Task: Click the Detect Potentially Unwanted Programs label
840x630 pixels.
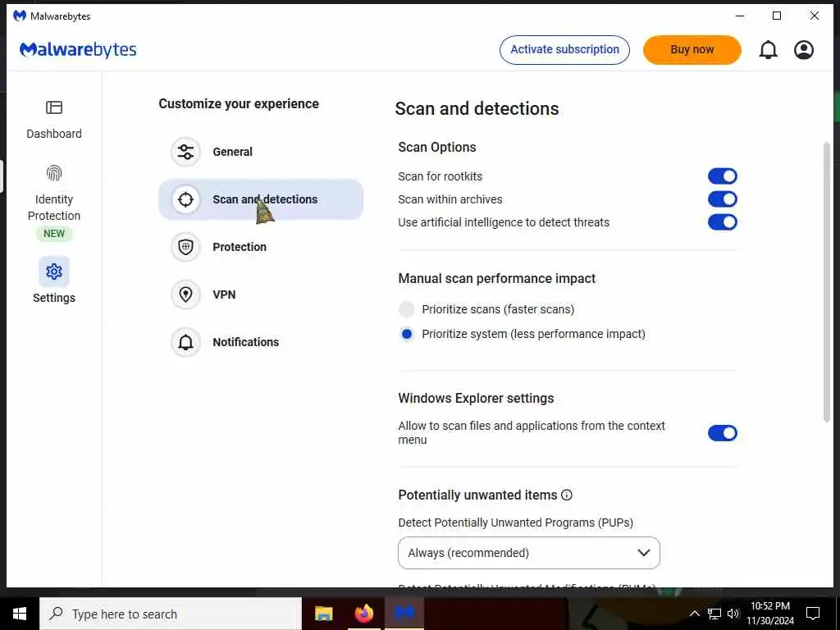Action: [515, 523]
